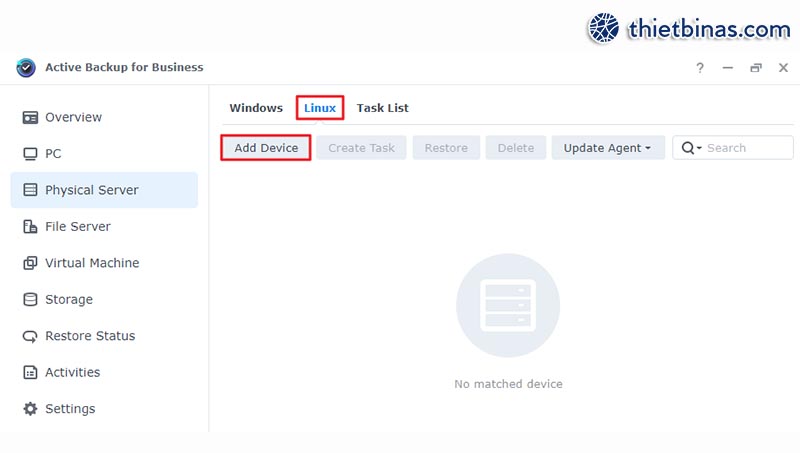The image size is (800, 453).
Task: Minimize the Active Backup window
Action: [x=728, y=67]
